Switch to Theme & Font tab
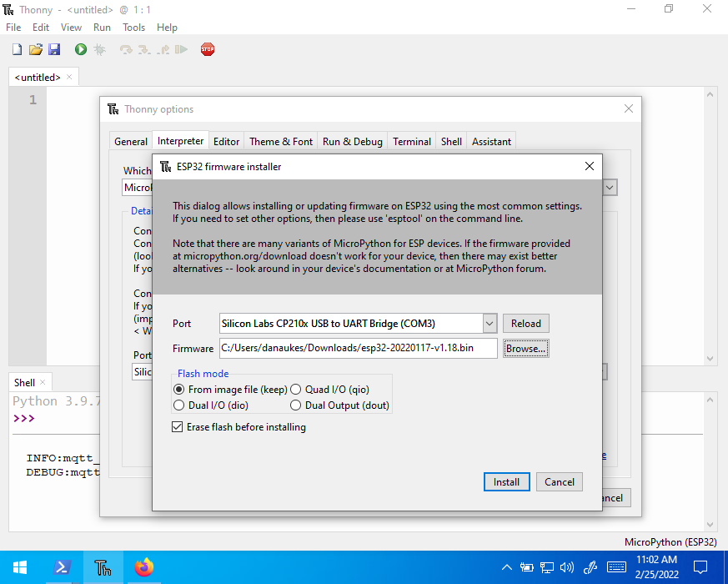 click(281, 141)
